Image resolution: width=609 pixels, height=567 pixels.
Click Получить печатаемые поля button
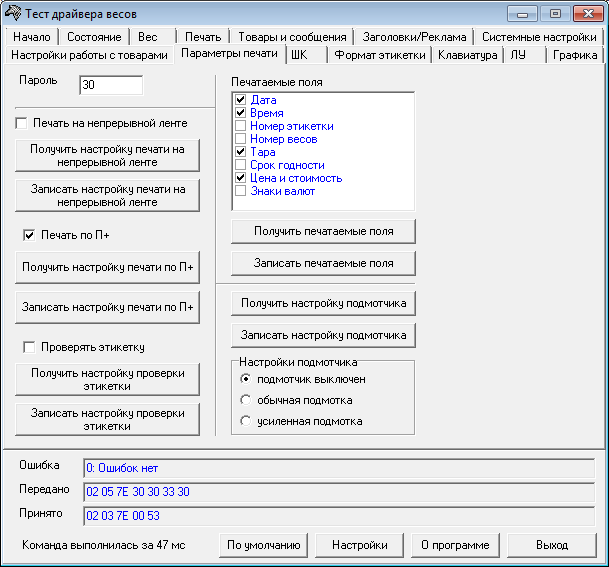[x=323, y=231]
